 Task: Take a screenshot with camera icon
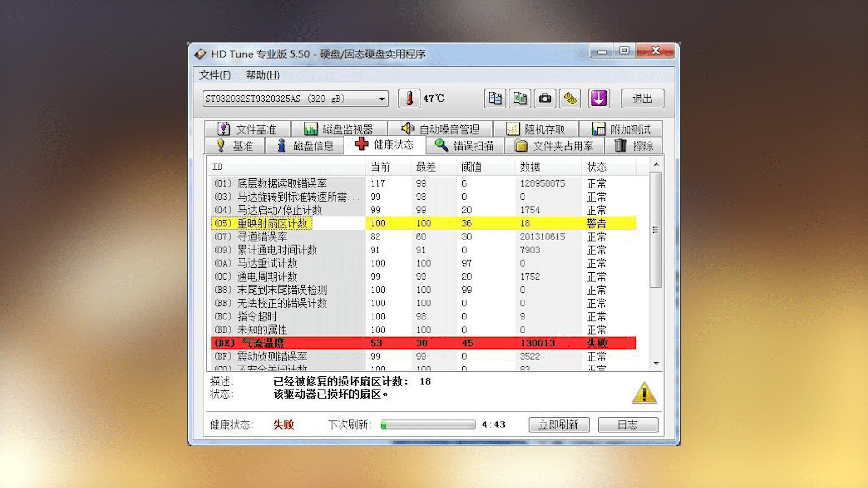[545, 99]
